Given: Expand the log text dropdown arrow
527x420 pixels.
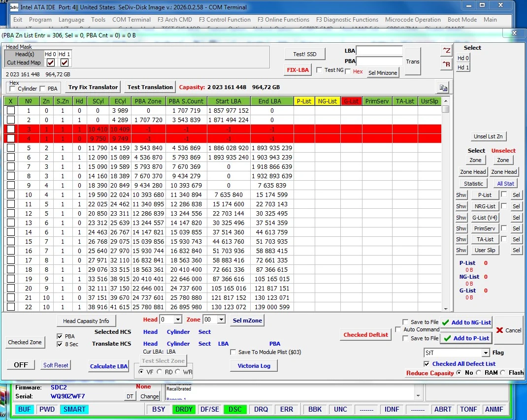Looking at the screenshot, I should coord(418,396).
